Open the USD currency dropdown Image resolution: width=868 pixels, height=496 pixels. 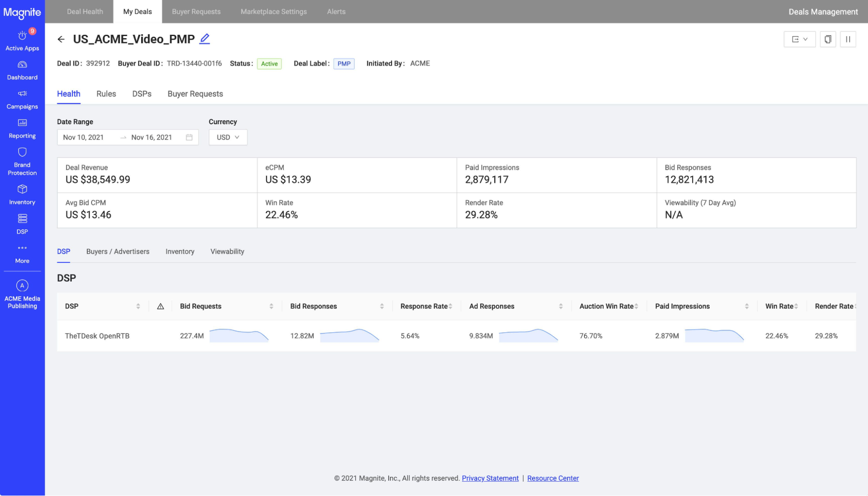[228, 137]
